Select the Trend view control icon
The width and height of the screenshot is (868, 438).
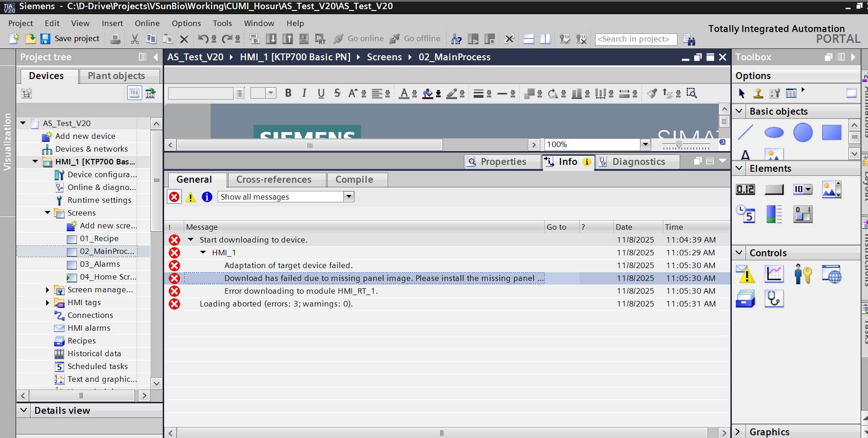774,274
